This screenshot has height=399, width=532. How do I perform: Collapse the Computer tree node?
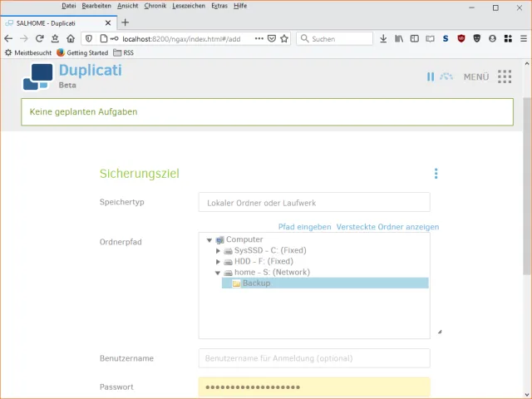click(209, 240)
